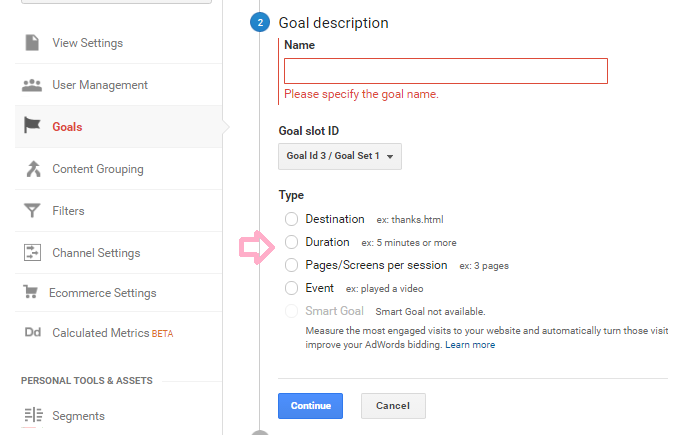The height and width of the screenshot is (435, 680).
Task: Open the Goal slot ID dropdown
Action: click(340, 156)
